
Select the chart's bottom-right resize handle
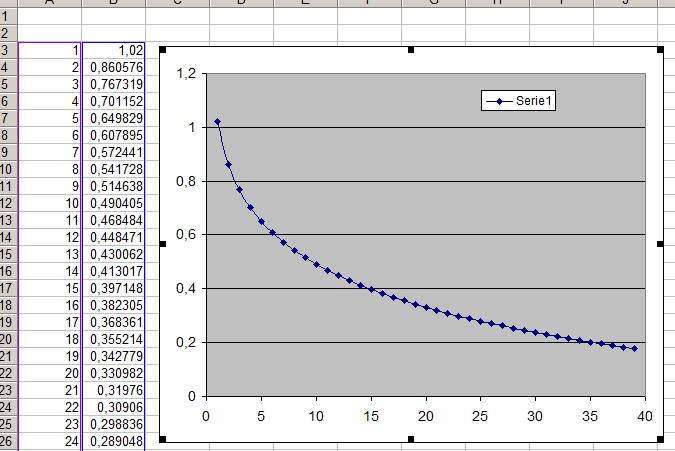click(x=660, y=439)
